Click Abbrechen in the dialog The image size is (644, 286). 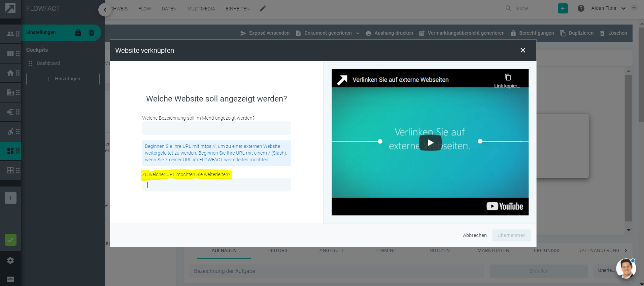[x=475, y=235]
